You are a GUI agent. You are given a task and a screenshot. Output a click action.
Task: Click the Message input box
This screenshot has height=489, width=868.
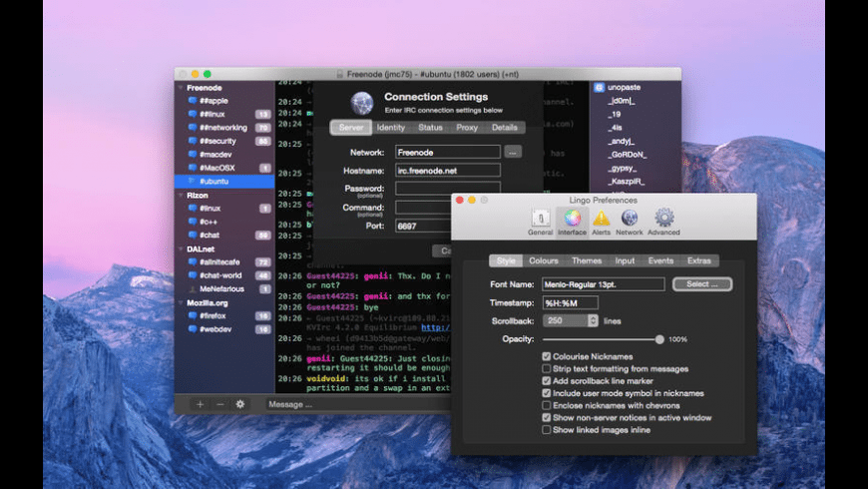point(357,404)
